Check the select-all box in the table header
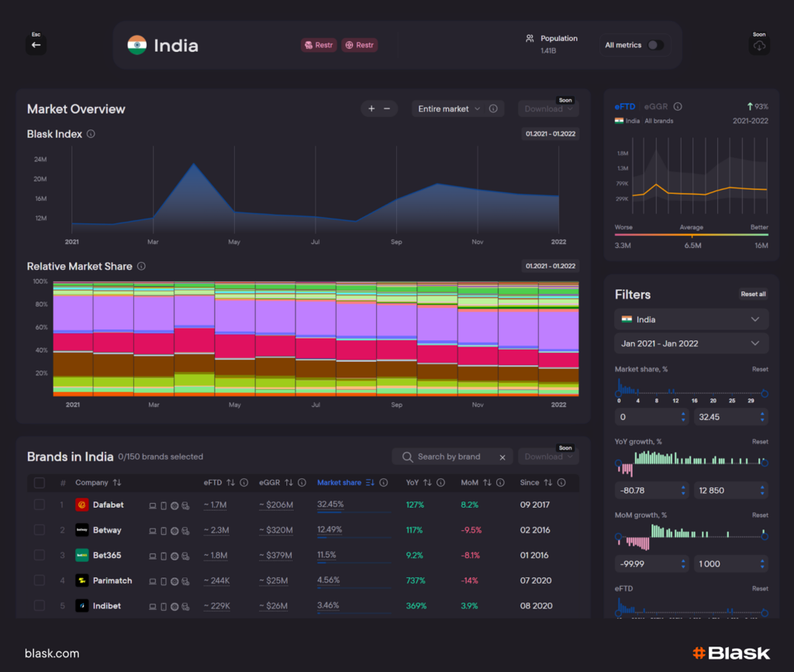 (x=38, y=482)
